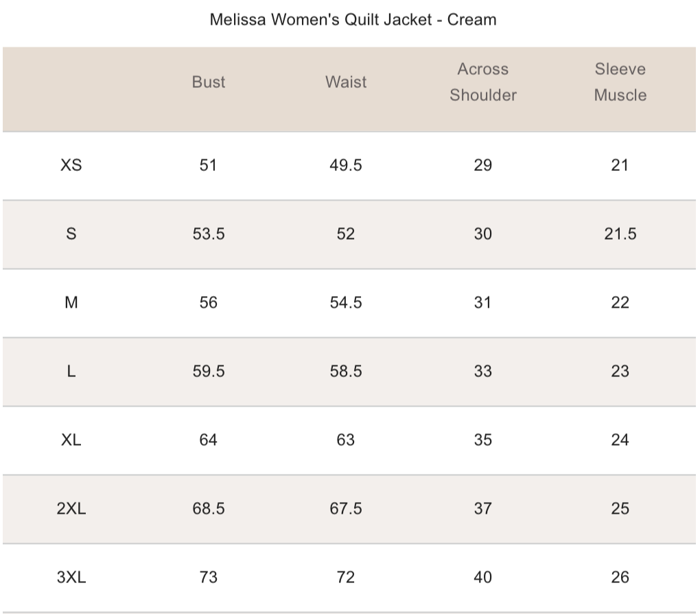Select the Waist column header
This screenshot has width=700, height=614.
pyautogui.click(x=346, y=82)
